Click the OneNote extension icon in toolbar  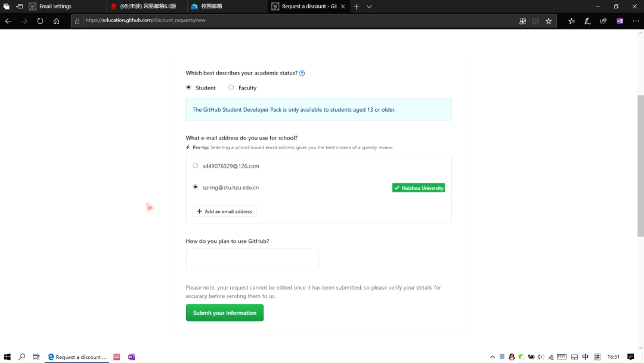point(620,21)
